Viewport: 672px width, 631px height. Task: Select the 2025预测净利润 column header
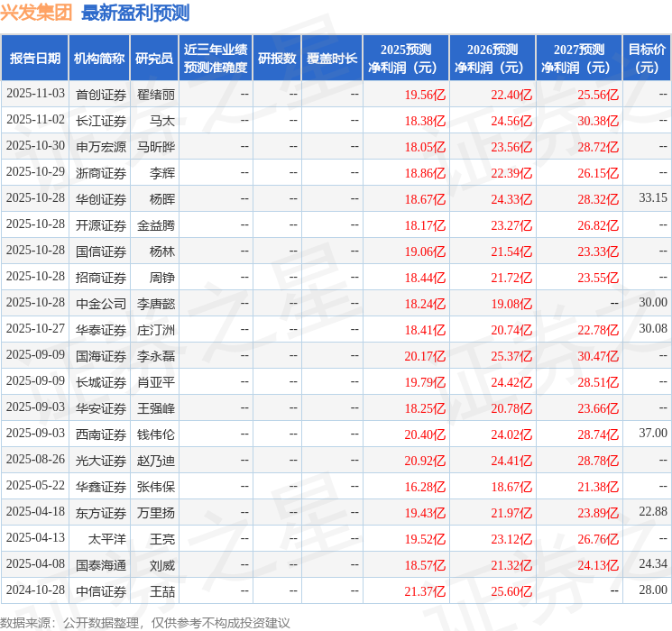[406, 59]
